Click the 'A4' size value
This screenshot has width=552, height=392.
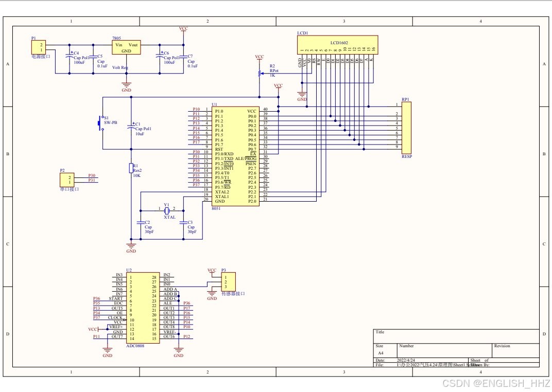(x=381, y=353)
